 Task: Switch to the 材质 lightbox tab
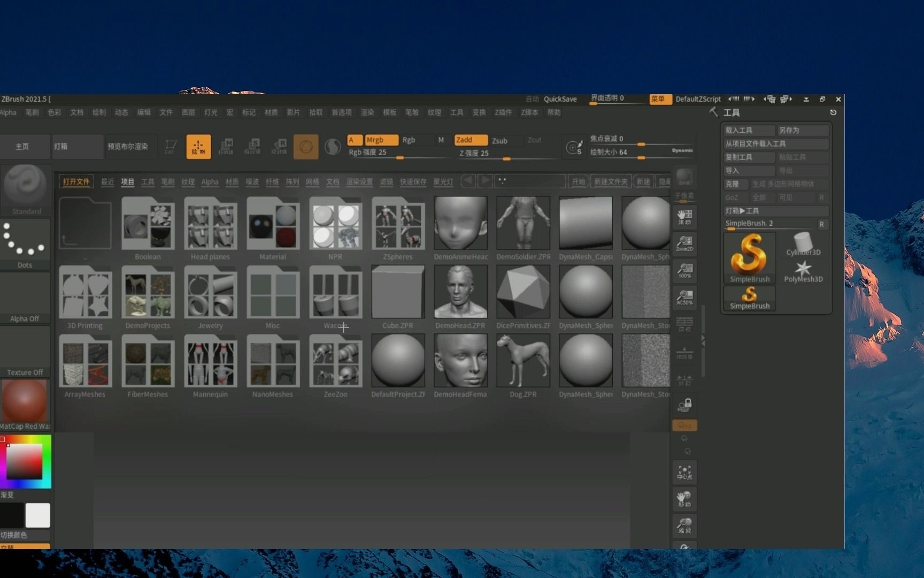[232, 182]
